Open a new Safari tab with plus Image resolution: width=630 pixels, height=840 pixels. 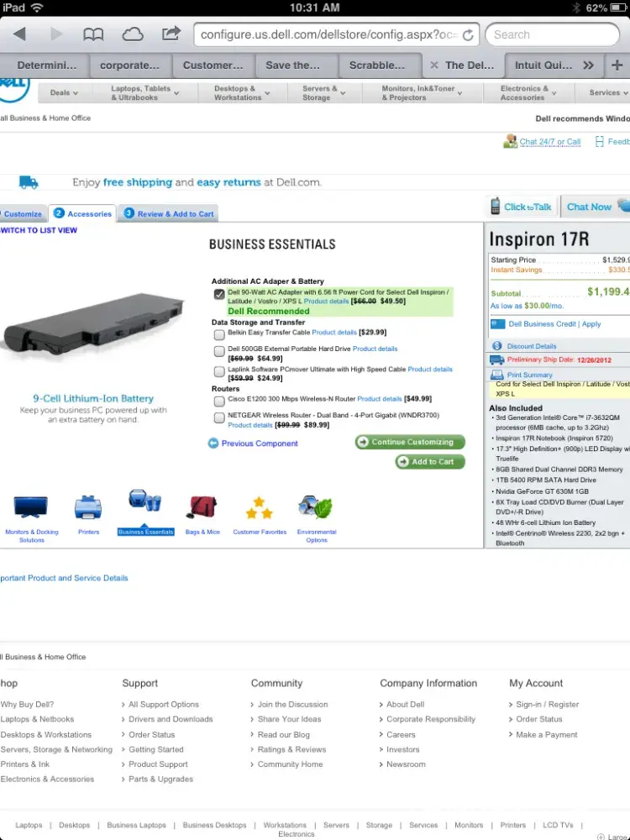617,66
